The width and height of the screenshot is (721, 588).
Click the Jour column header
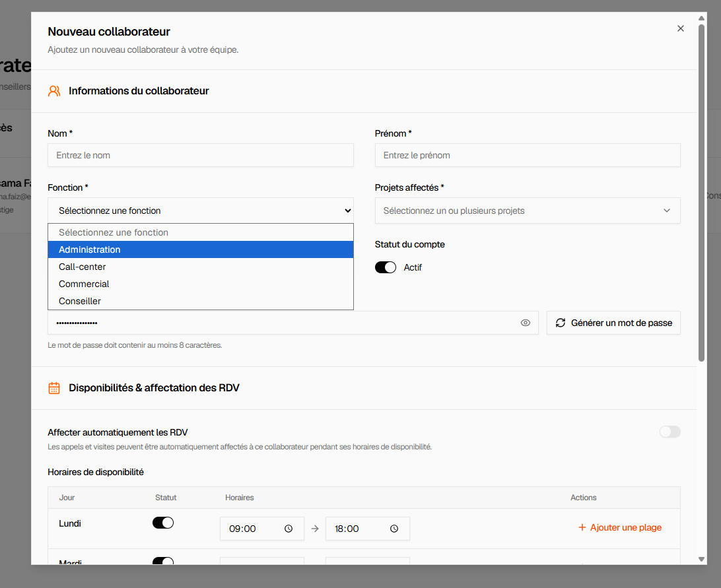pyautogui.click(x=67, y=498)
